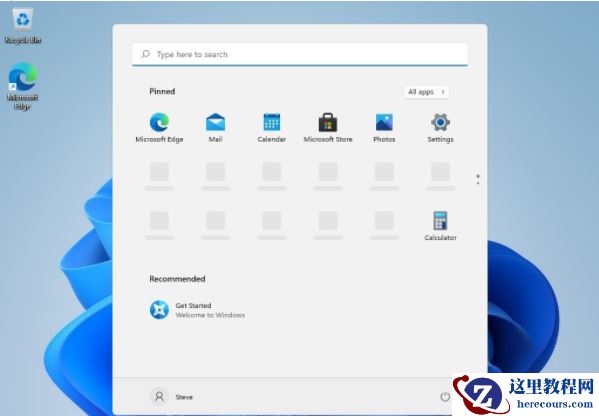Click the Steve user account avatar

coord(159,397)
